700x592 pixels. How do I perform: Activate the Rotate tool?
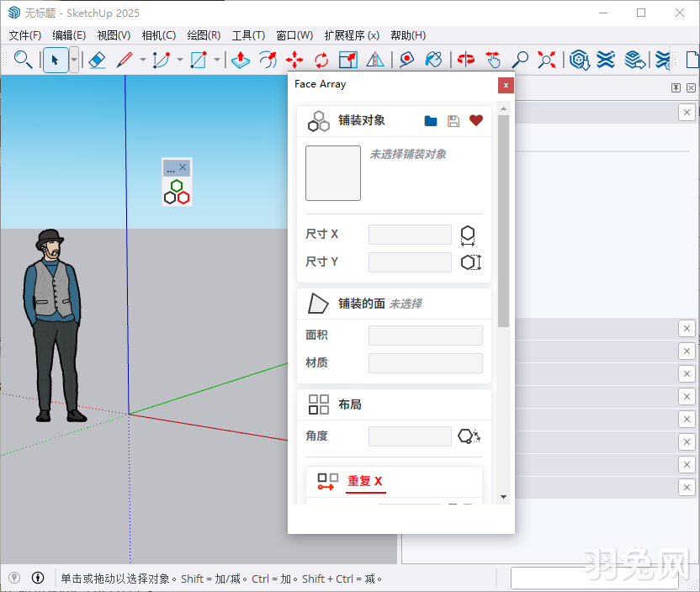[321, 60]
